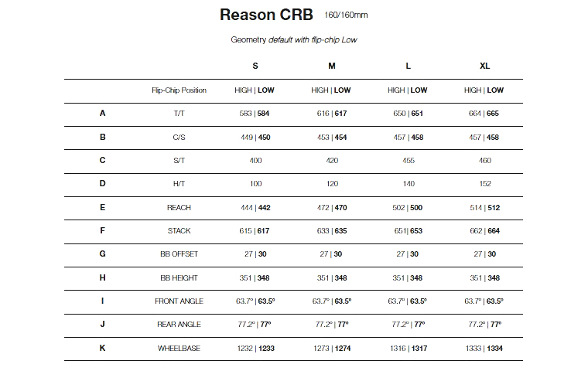
Task: Click the 583 | 584 top tube value
Action: [x=255, y=114]
